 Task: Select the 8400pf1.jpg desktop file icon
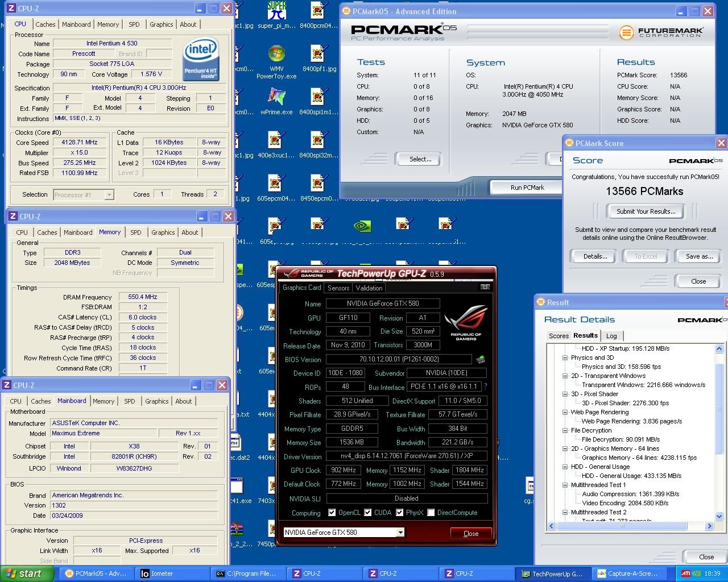318,59
